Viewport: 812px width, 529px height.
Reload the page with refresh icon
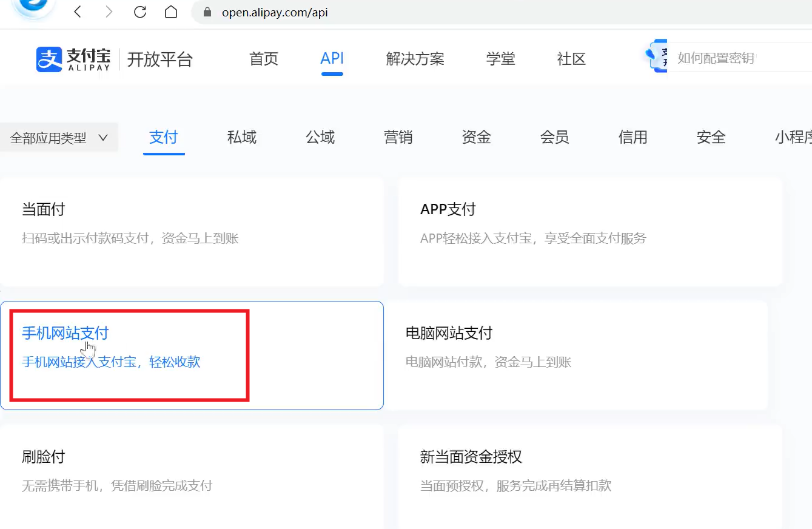click(140, 12)
